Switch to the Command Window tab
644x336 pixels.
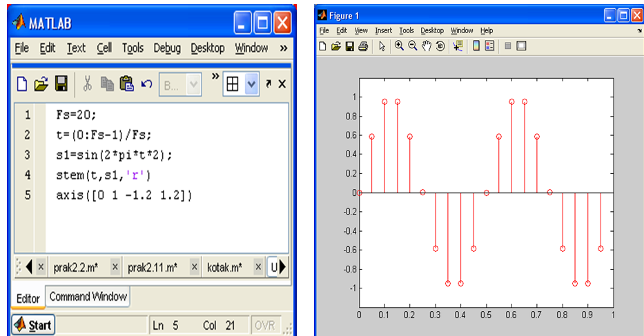pos(88,297)
